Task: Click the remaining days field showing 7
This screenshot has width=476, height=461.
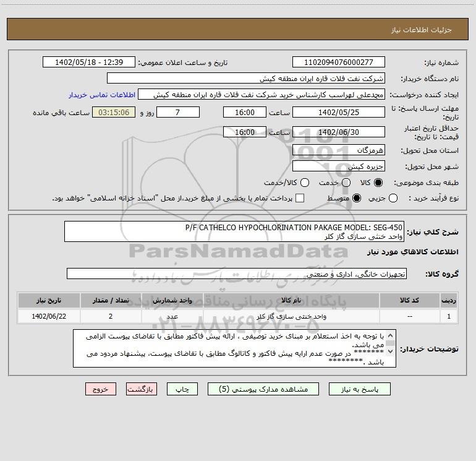Action: tap(178, 112)
